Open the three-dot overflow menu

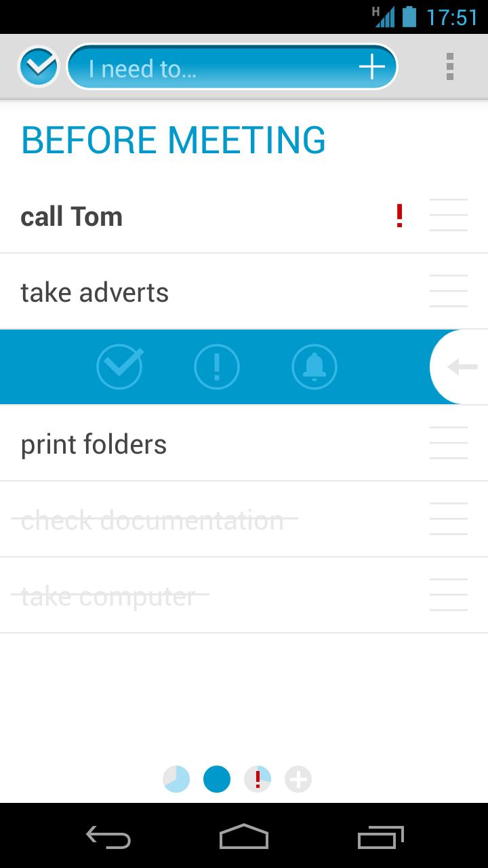(x=449, y=66)
